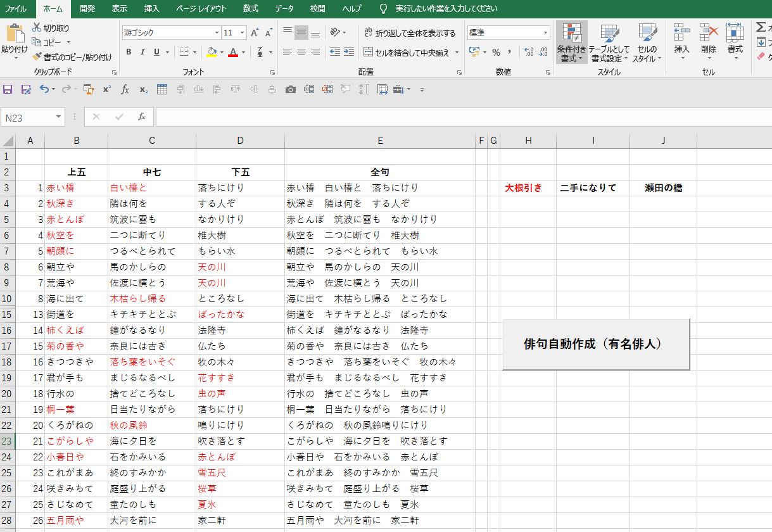Click the subscript x₂ icon in quick toolbar

click(144, 89)
